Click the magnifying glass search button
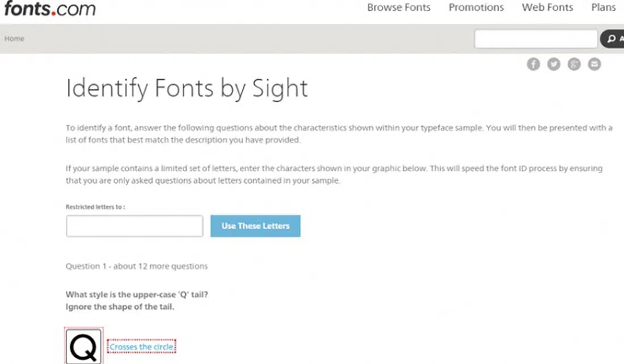The width and height of the screenshot is (624, 364). point(612,39)
